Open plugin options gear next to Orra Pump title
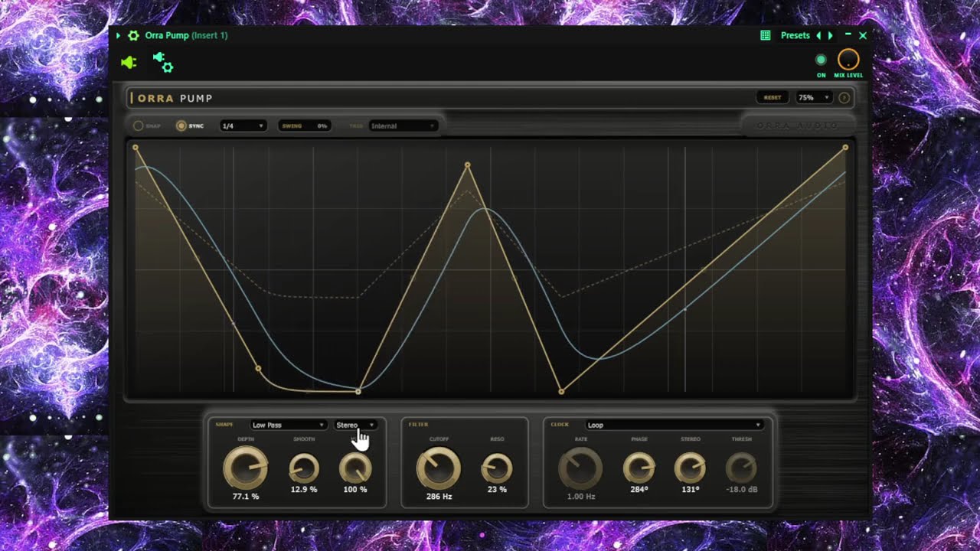This screenshot has height=551, width=980. (133, 36)
